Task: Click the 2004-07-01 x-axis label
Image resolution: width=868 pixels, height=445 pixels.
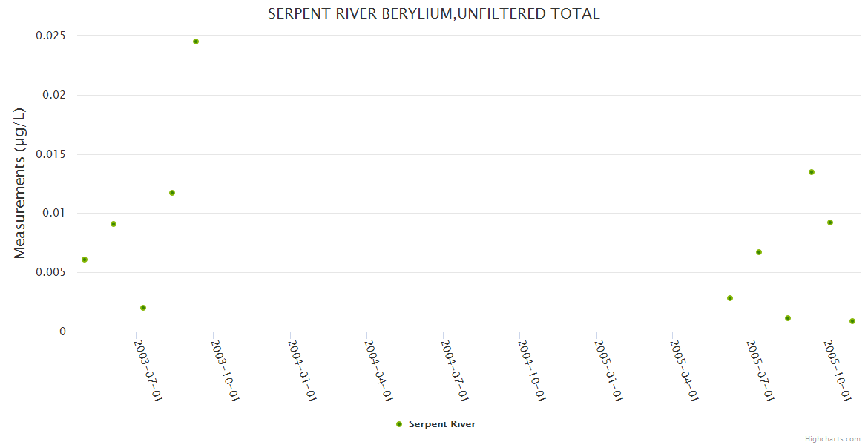Action: tap(454, 370)
